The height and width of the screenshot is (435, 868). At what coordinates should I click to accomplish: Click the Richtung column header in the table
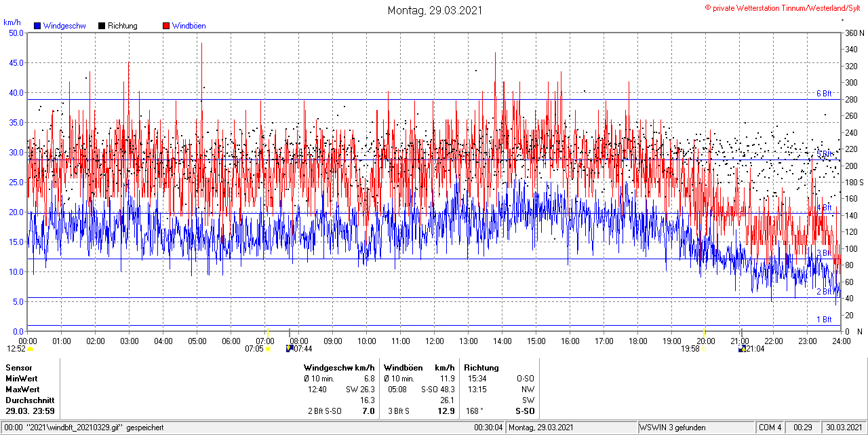481,368
